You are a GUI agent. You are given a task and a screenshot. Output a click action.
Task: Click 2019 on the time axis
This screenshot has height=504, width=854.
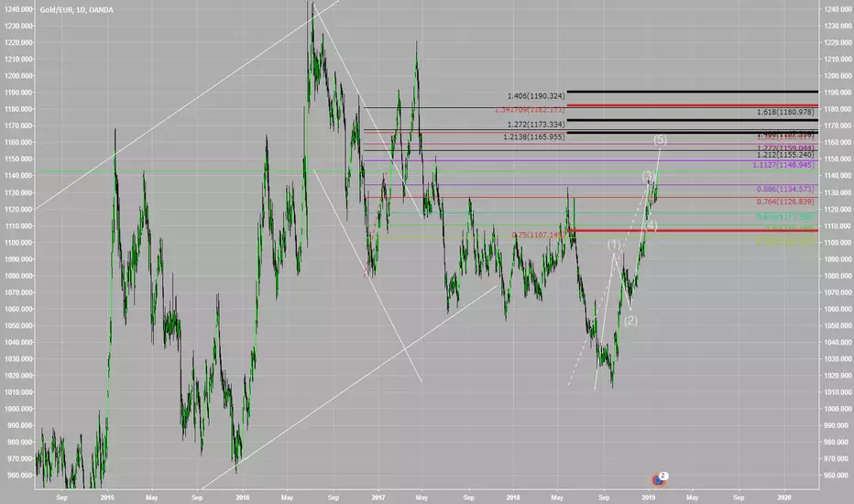[x=648, y=498]
